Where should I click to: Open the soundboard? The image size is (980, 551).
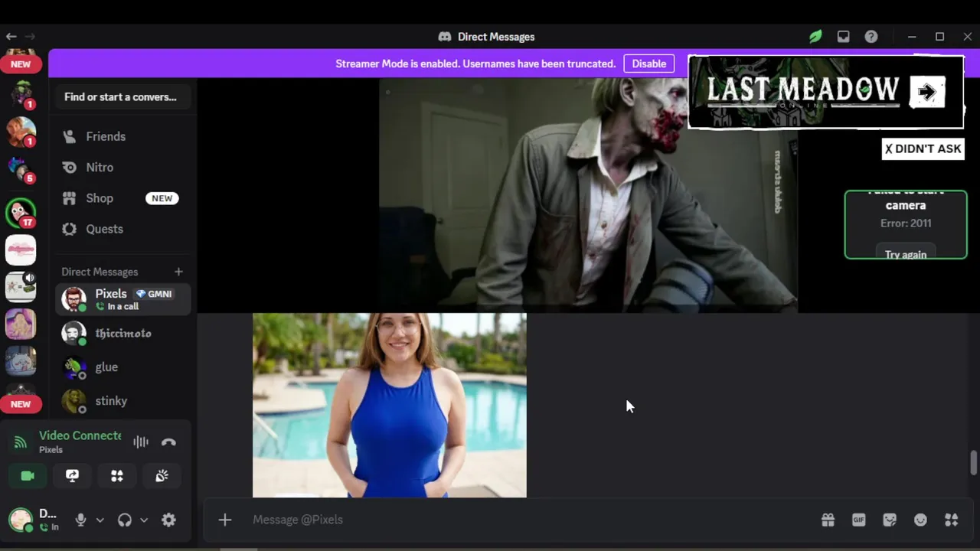162,476
